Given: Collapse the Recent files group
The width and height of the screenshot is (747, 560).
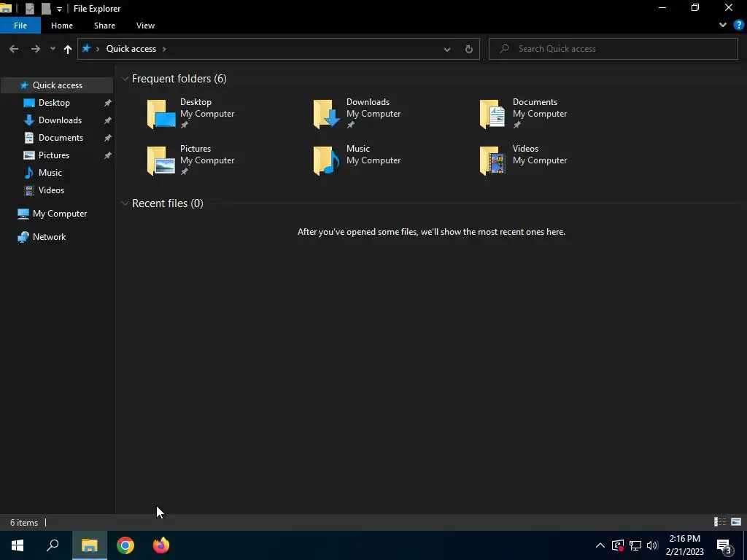Looking at the screenshot, I should (x=125, y=203).
